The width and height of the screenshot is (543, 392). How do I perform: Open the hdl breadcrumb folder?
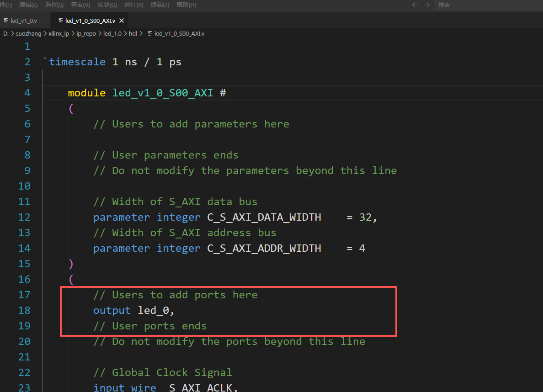pos(133,34)
